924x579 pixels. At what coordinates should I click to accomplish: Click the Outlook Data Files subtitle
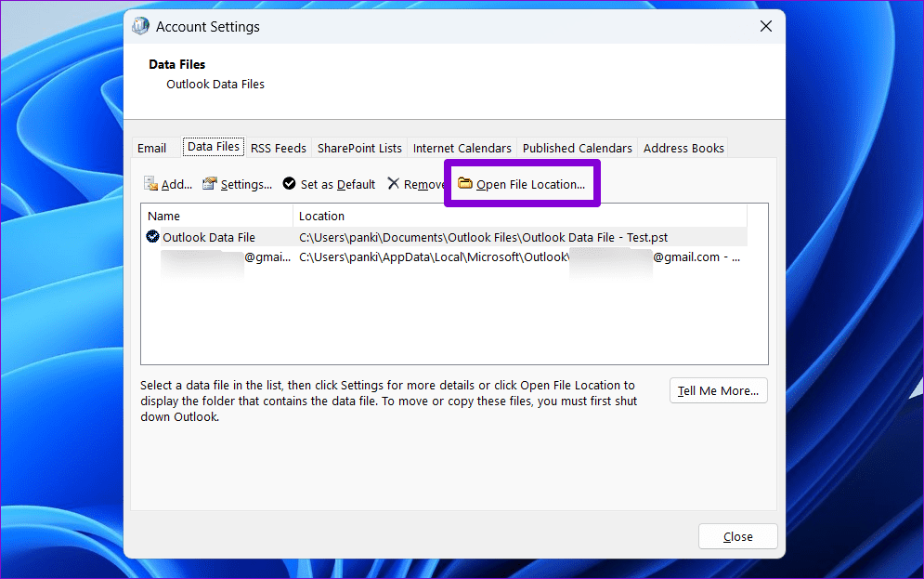215,84
